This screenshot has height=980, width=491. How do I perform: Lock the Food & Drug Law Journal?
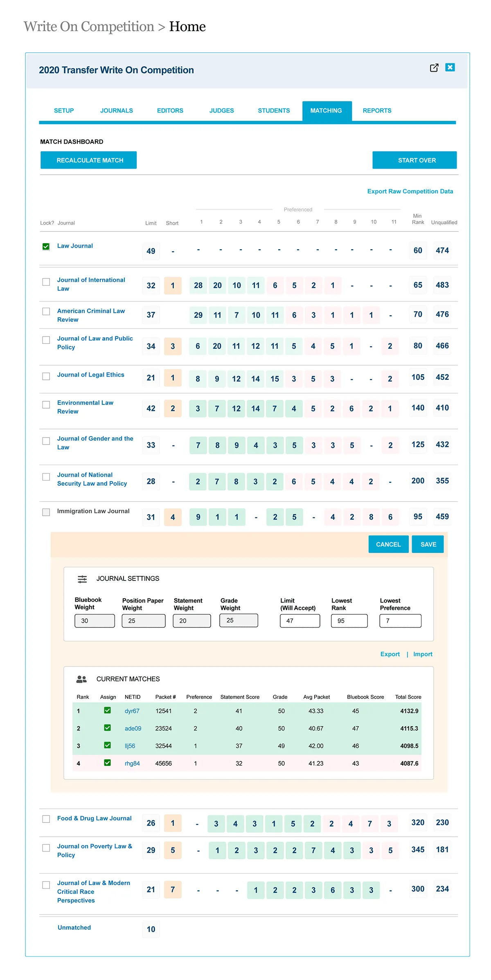click(46, 819)
